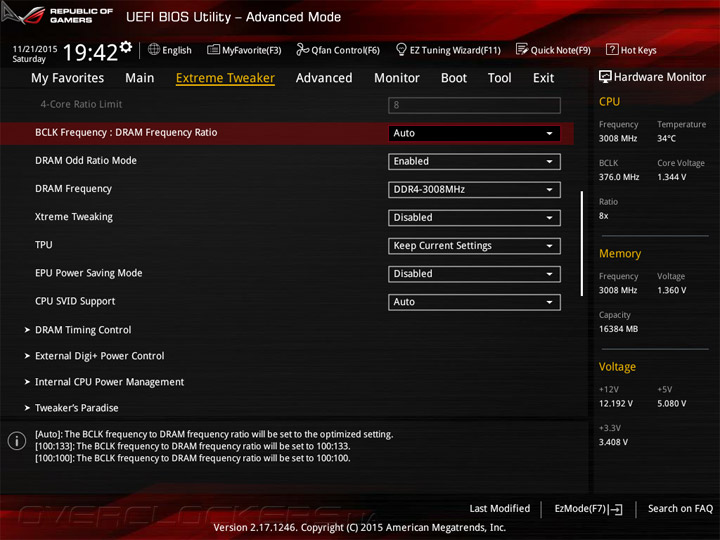Image resolution: width=720 pixels, height=540 pixels.
Task: Click the settings list vertical scrollbar
Action: point(581,243)
